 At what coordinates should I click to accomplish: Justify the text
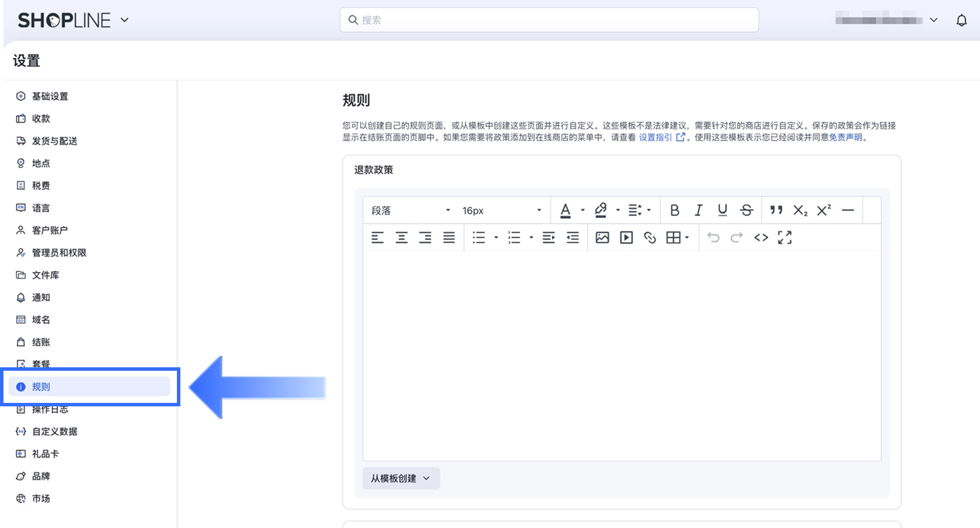(x=449, y=238)
